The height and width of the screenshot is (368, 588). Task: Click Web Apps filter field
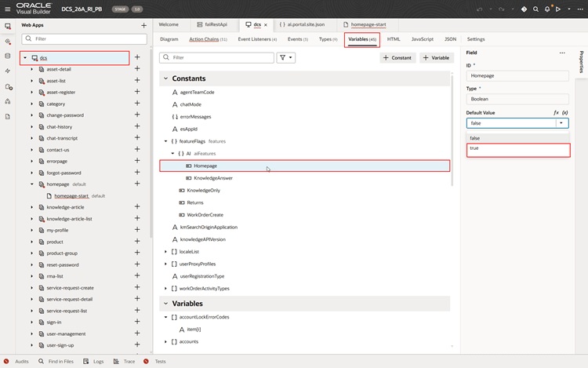[x=85, y=38]
